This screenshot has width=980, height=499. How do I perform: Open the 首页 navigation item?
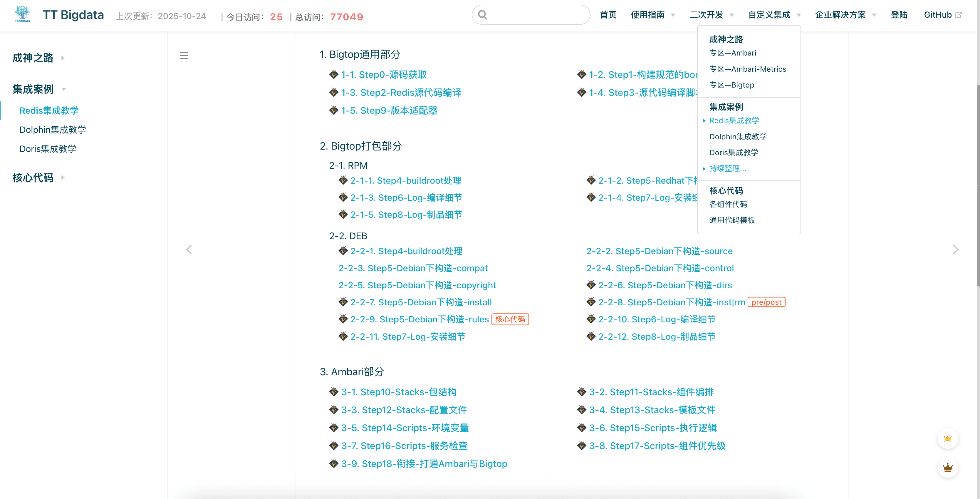(608, 15)
